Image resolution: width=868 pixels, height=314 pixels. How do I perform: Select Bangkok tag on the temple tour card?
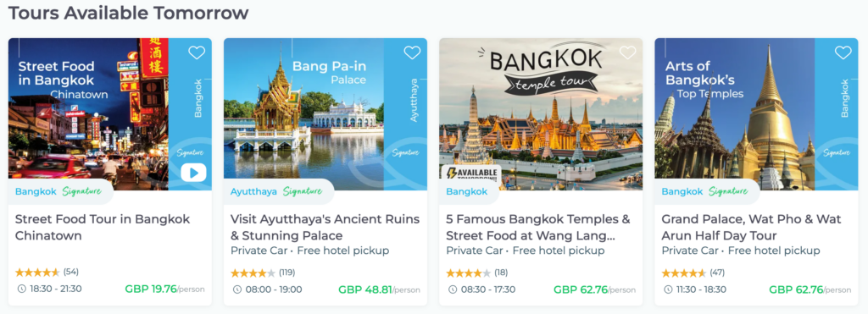click(x=467, y=192)
